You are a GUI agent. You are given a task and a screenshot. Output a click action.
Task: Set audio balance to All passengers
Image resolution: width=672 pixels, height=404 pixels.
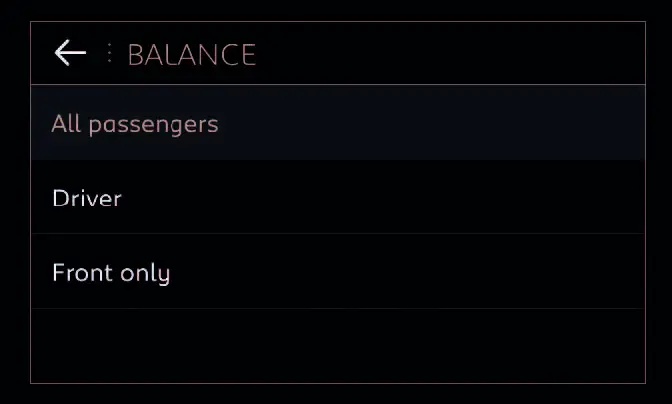point(135,124)
